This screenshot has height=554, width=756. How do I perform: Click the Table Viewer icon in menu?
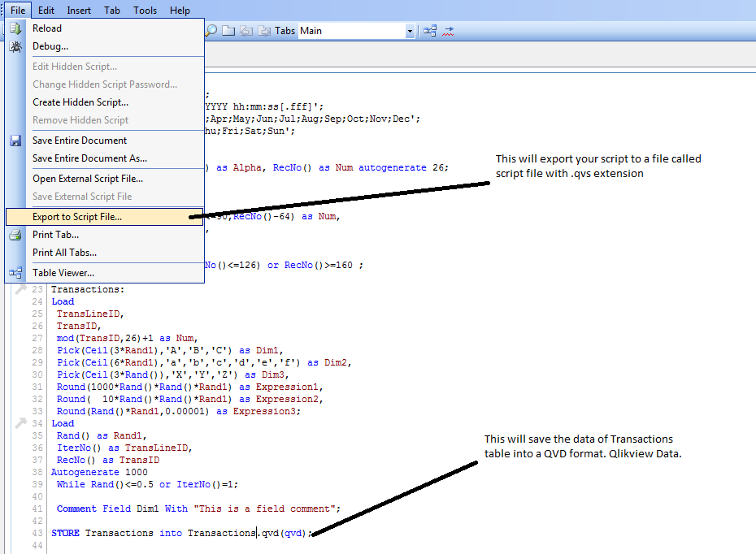(x=15, y=273)
